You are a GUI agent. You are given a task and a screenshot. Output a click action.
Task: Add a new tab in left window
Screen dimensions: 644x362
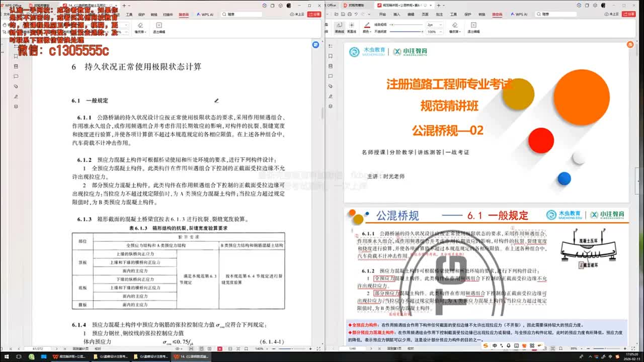click(124, 5)
